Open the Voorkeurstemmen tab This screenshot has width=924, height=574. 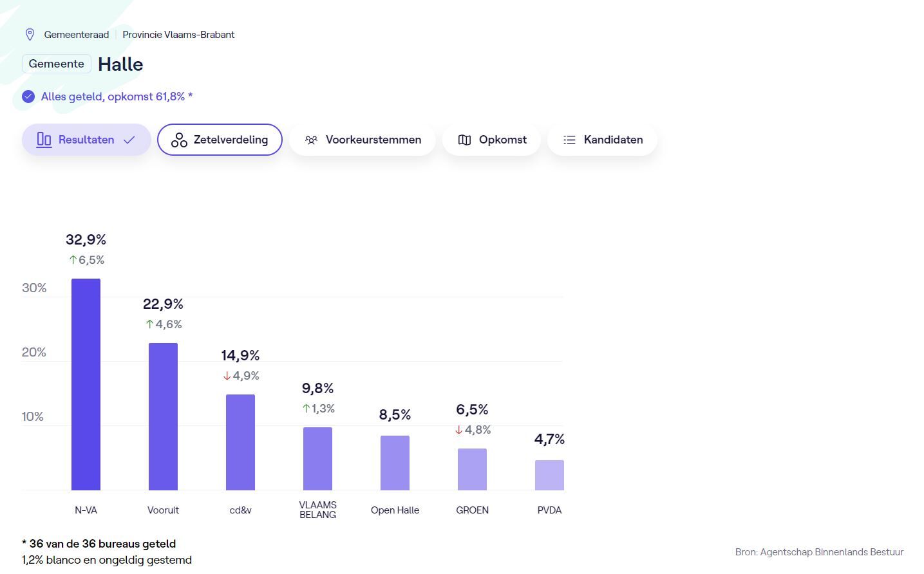tap(363, 140)
